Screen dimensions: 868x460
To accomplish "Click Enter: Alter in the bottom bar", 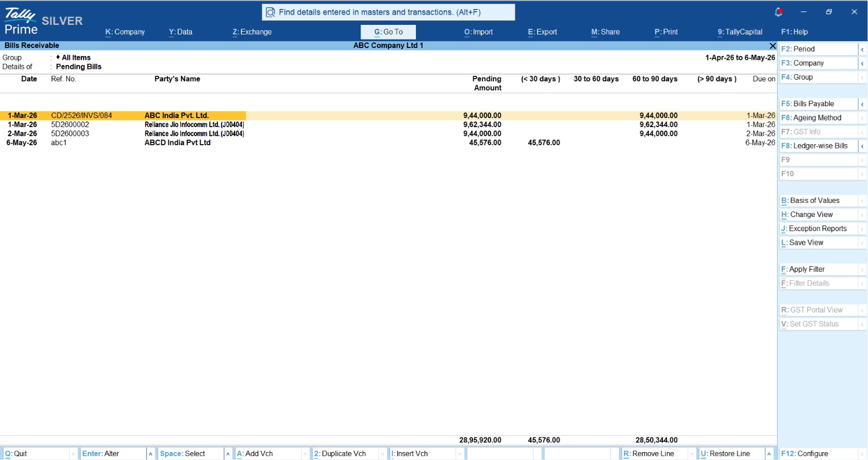I will pos(114,454).
